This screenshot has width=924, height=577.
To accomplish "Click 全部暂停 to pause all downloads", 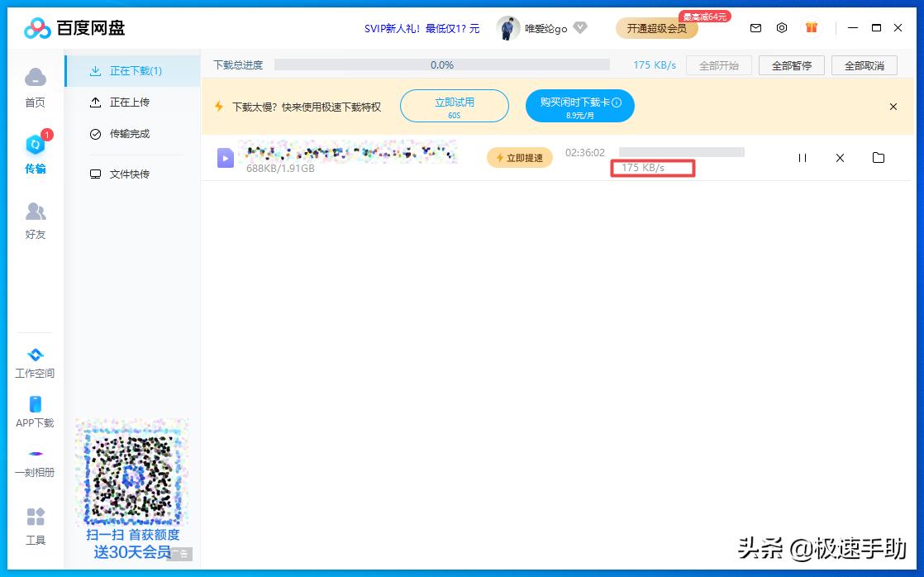I will click(x=791, y=64).
